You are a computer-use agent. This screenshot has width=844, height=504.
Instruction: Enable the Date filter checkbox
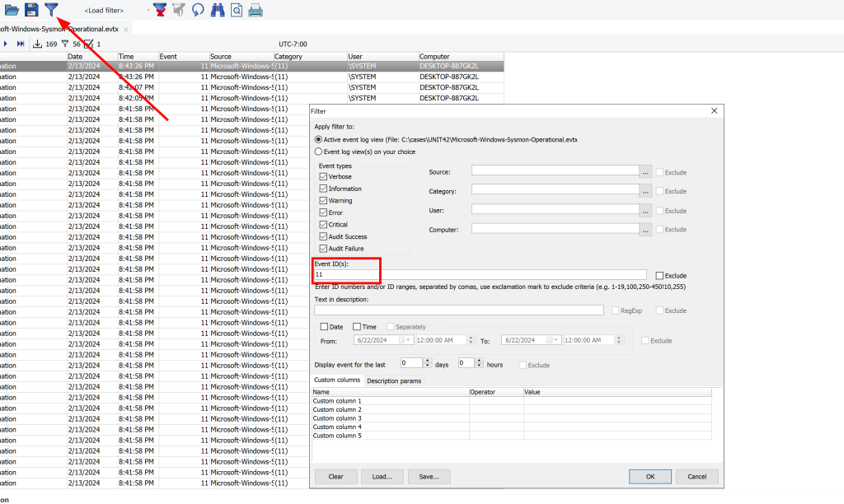[324, 326]
